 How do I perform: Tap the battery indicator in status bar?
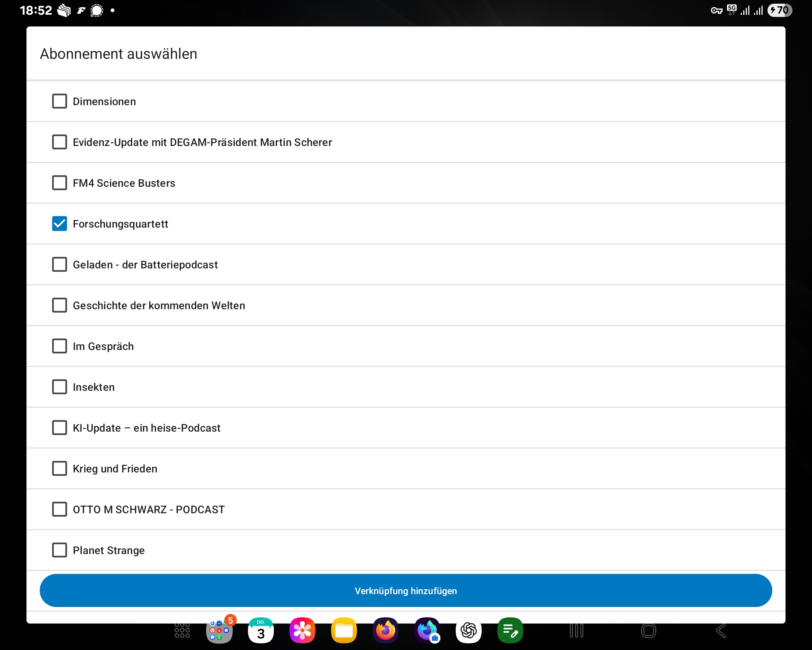(780, 10)
